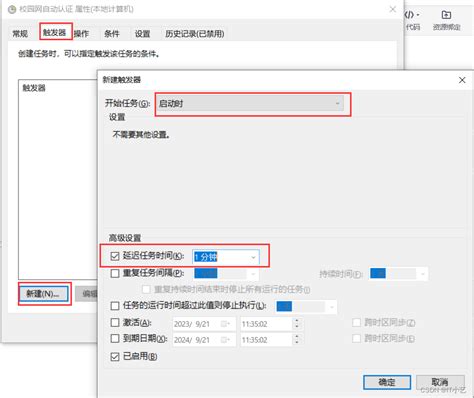Image resolution: width=474 pixels, height=398 pixels.
Task: Expand the 开始任务 dropdown showing 启动时
Action: click(250, 104)
